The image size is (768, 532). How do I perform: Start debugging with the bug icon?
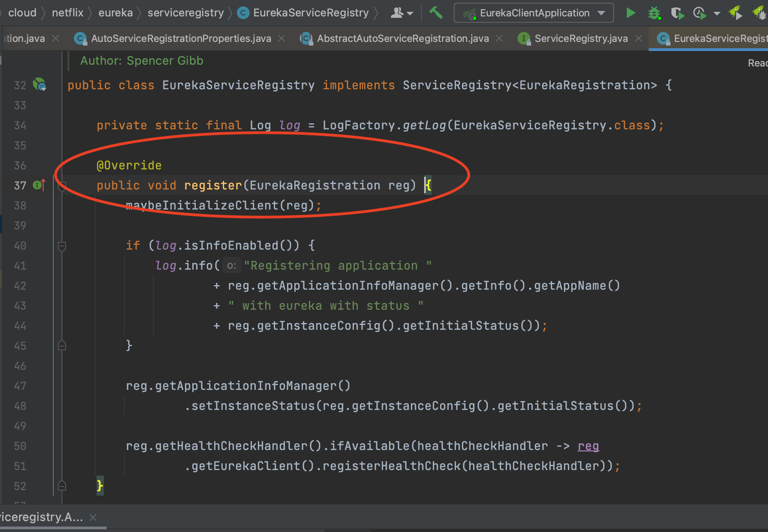point(655,13)
